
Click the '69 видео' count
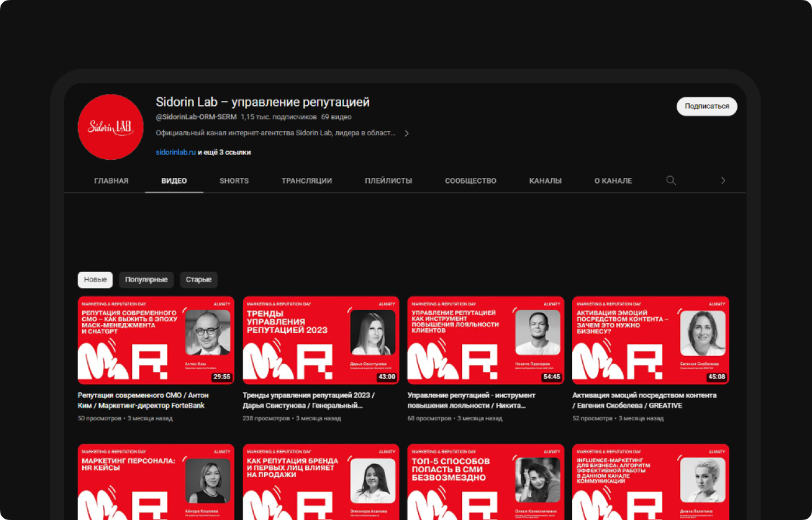click(337, 117)
